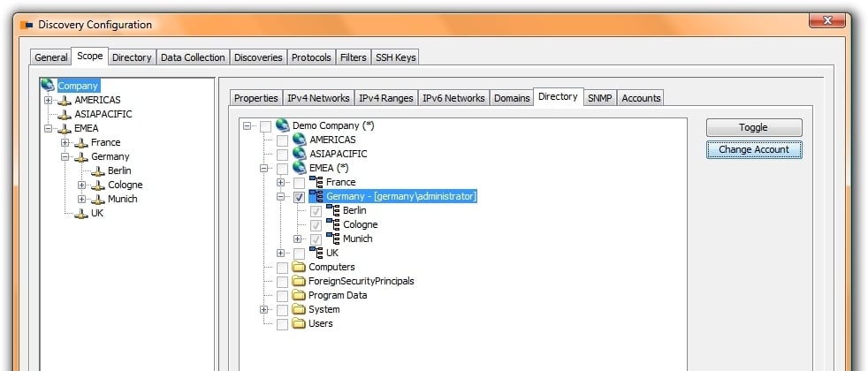Expand the System folder node

(263, 310)
